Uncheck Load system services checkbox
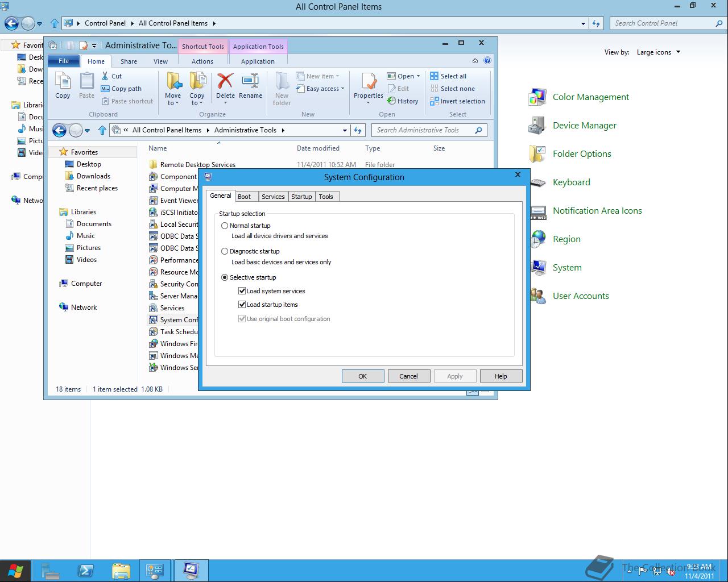This screenshot has width=728, height=582. point(242,291)
